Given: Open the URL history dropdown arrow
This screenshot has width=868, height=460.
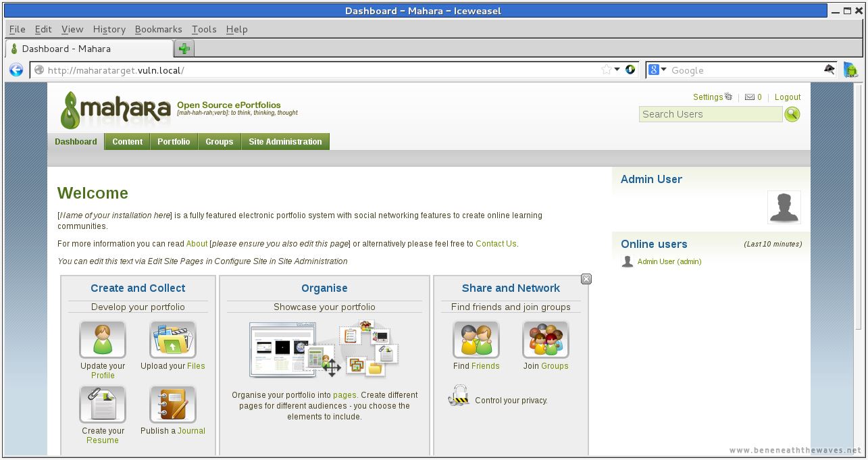Looking at the screenshot, I should pos(617,70).
